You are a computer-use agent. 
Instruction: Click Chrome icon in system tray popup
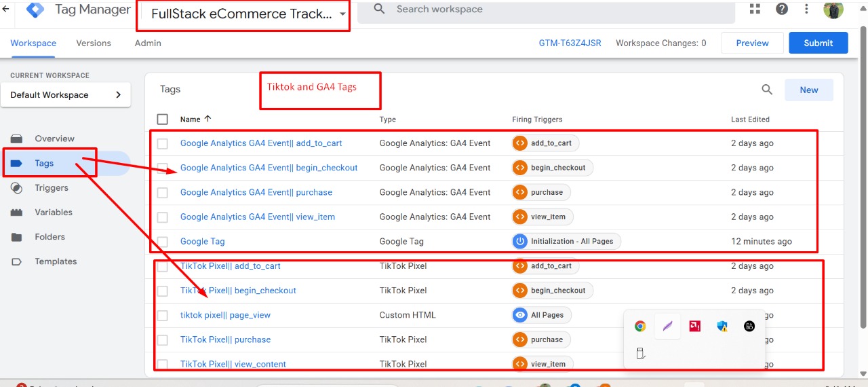[x=640, y=326]
